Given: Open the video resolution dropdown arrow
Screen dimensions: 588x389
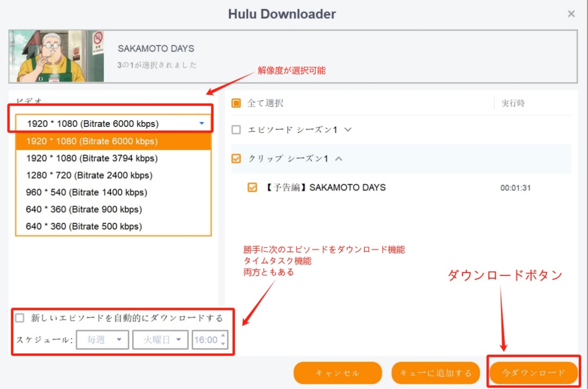Looking at the screenshot, I should click(x=201, y=124).
